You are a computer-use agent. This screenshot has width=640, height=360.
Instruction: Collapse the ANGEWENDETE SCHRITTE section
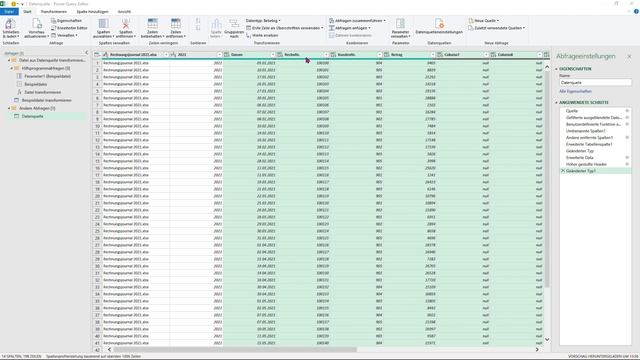pyautogui.click(x=556, y=103)
